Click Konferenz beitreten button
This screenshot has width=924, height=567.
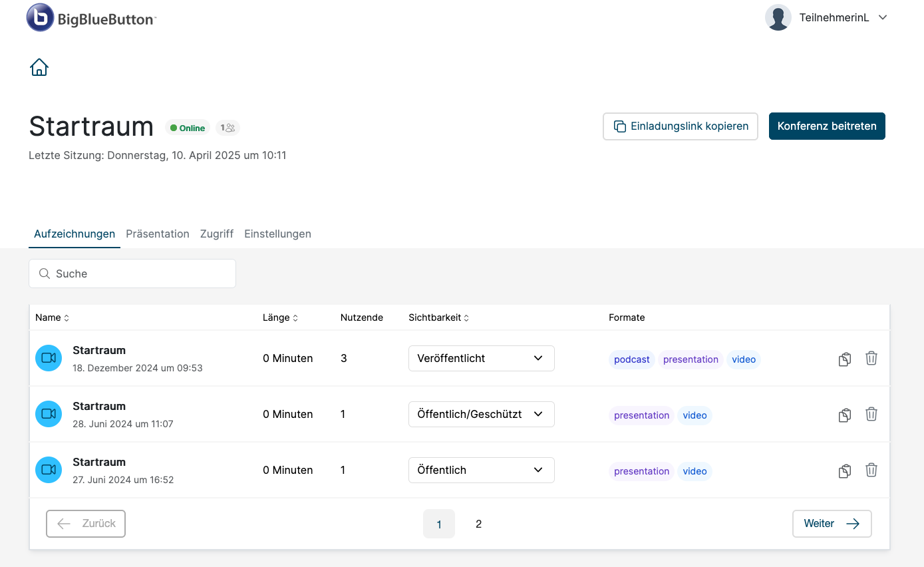(827, 126)
